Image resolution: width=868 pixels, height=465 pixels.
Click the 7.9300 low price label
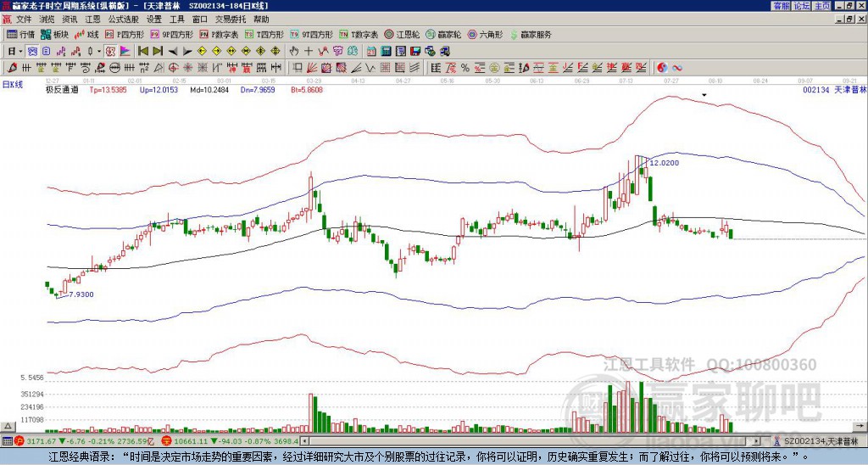tap(82, 294)
